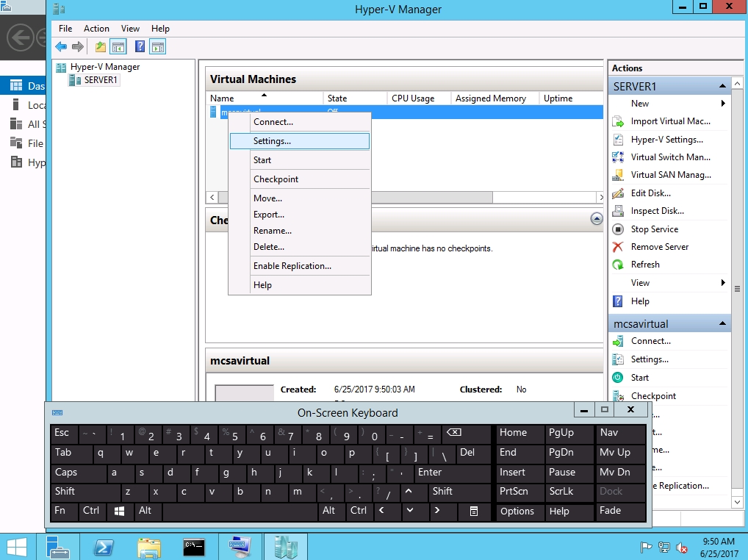
Task: Click scroll-left arrow of virtual machines list
Action: (x=212, y=197)
